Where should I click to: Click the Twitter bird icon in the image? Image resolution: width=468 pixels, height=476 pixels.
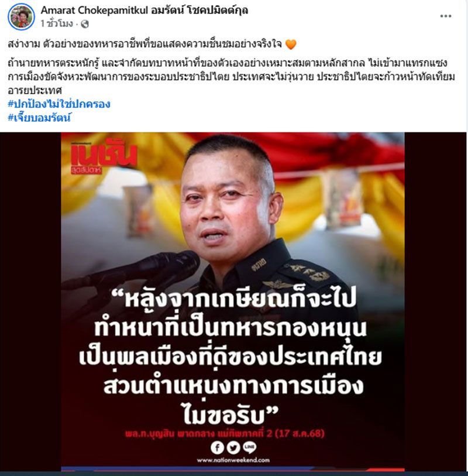pyautogui.click(x=233, y=447)
